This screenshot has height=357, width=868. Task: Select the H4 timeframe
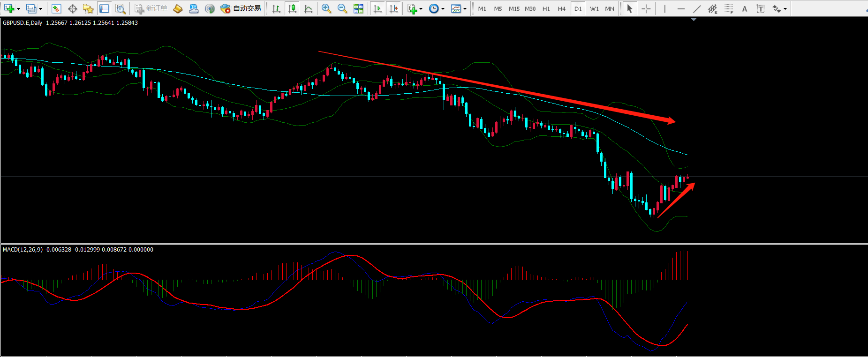(x=562, y=8)
